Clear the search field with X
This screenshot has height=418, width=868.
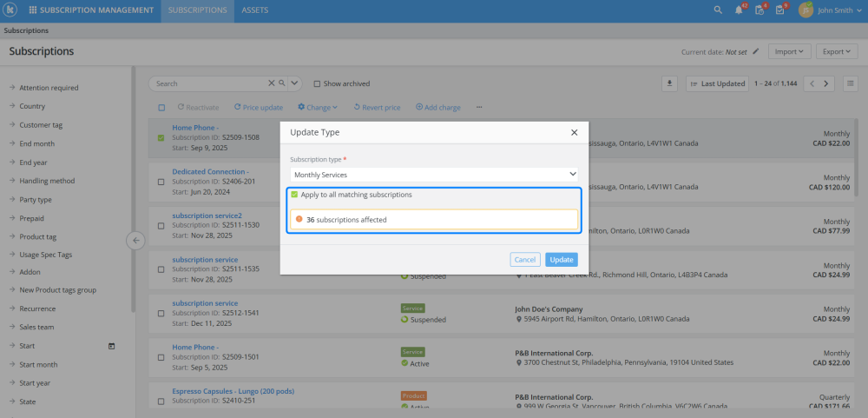(271, 83)
